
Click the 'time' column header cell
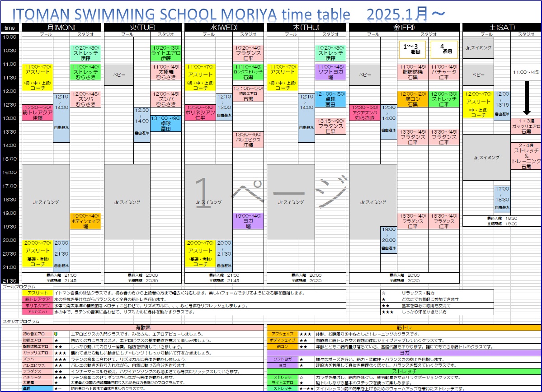click(9, 28)
